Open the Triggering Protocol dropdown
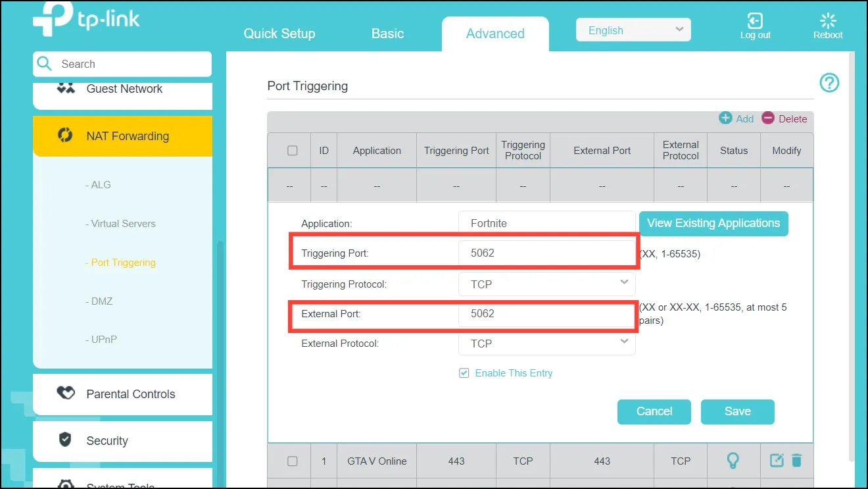 pos(547,284)
